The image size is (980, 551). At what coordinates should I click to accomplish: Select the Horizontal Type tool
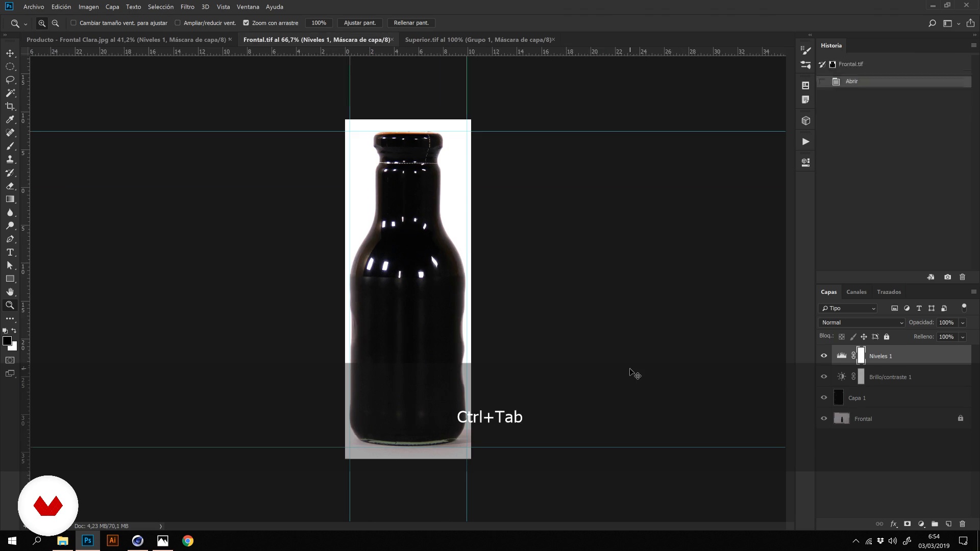10,252
